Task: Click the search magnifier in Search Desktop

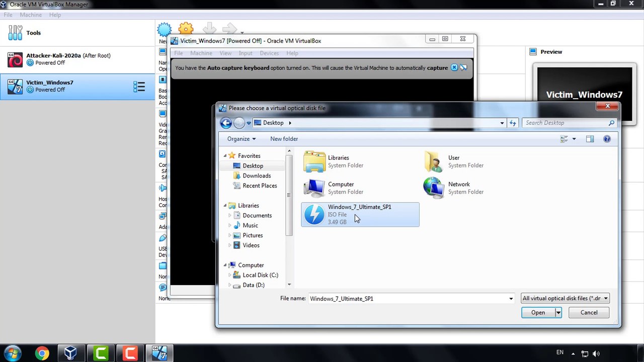Action: 611,123
